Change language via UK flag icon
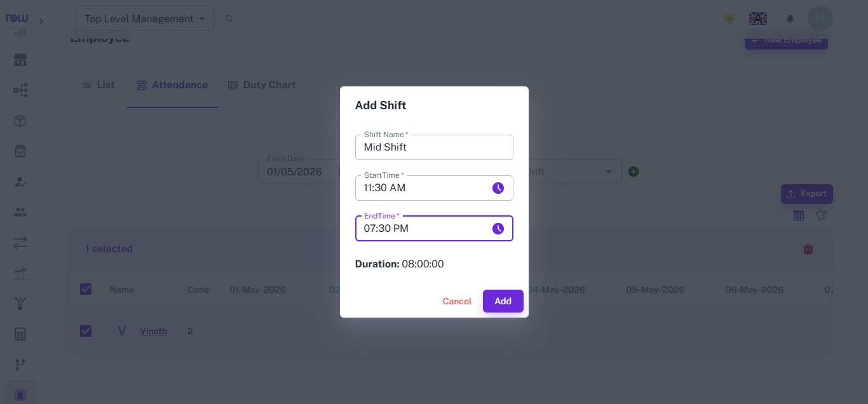 click(758, 18)
